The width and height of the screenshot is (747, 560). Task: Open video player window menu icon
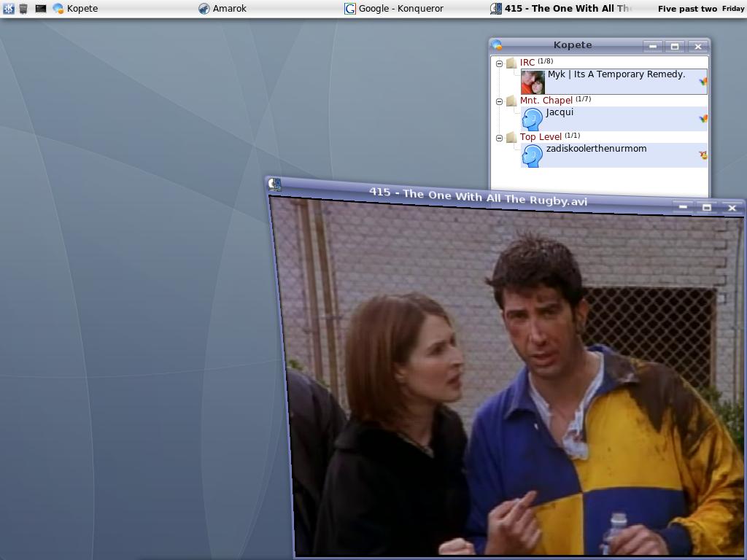click(x=274, y=184)
